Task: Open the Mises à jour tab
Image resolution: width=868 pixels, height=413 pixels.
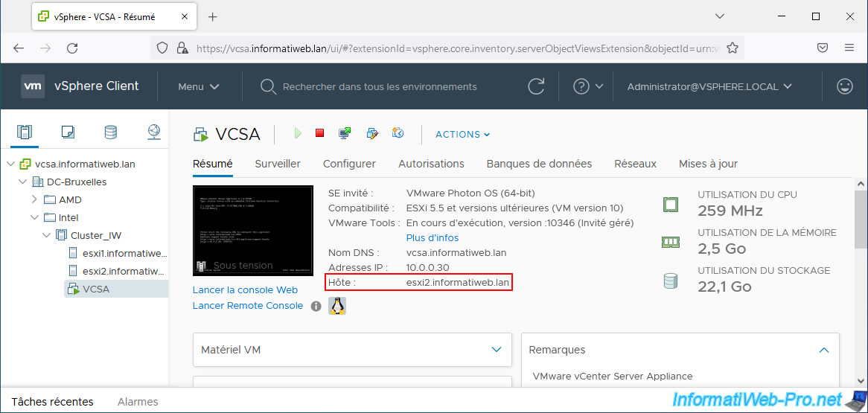Action: click(708, 164)
